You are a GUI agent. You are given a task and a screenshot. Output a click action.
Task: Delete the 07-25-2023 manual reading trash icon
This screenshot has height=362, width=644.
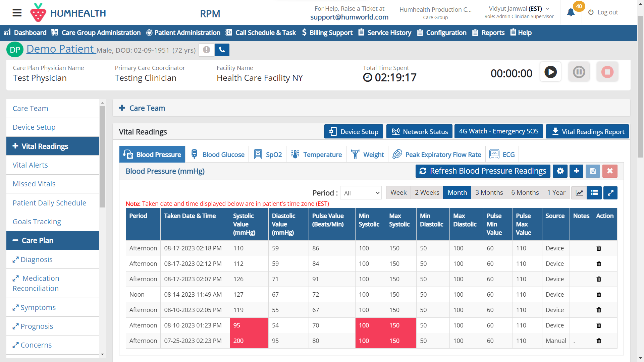coord(599,341)
